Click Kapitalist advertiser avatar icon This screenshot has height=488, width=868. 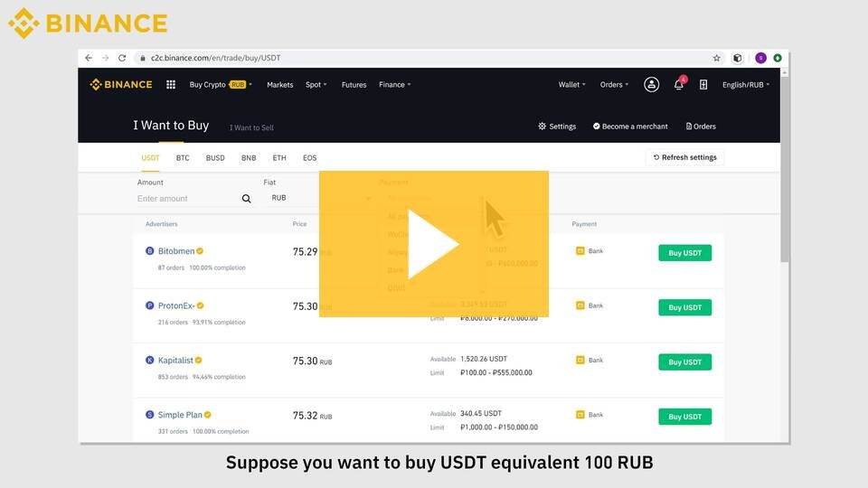click(x=149, y=361)
